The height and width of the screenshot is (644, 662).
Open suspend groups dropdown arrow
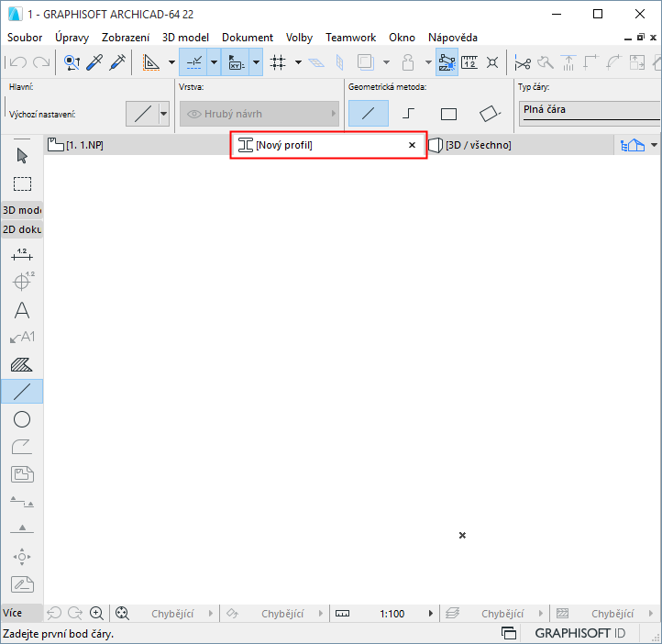click(x=428, y=62)
